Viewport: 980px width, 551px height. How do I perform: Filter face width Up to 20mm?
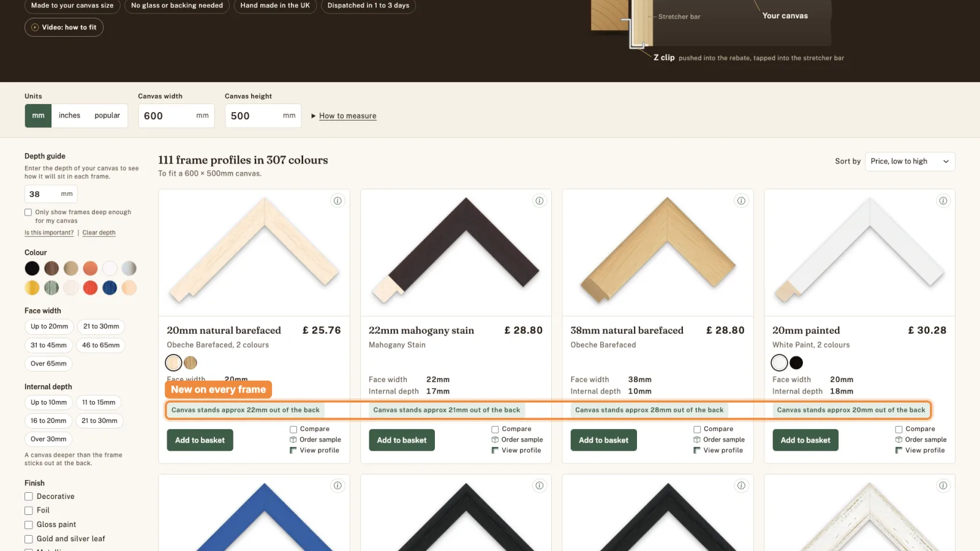click(x=50, y=327)
